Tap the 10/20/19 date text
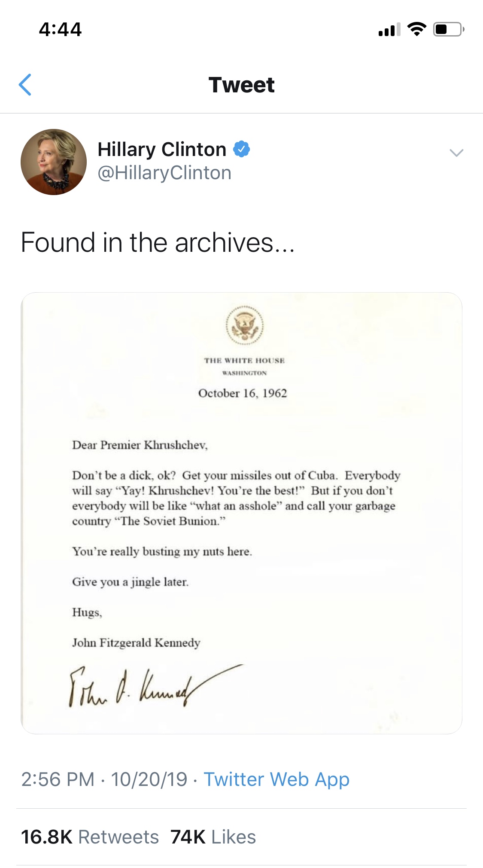483x868 pixels. click(x=149, y=779)
